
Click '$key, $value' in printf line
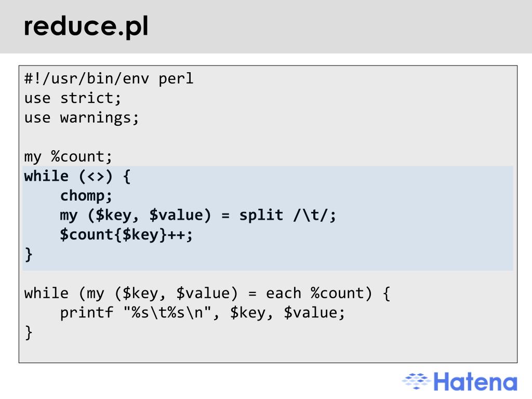point(287,313)
